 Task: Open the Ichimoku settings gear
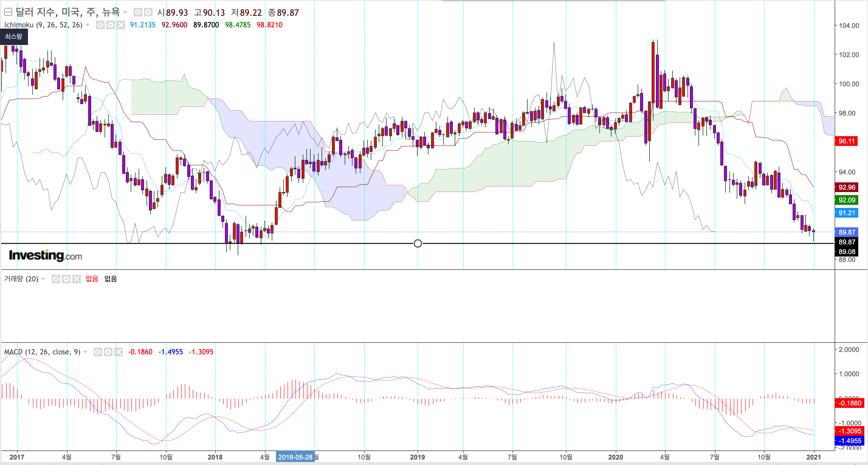tap(111, 25)
